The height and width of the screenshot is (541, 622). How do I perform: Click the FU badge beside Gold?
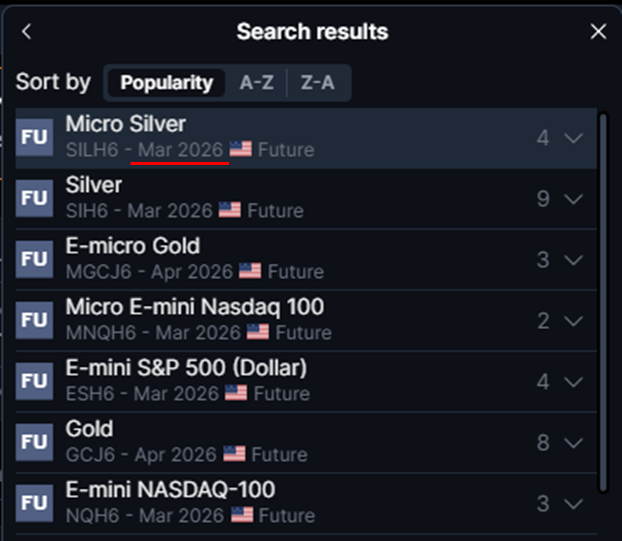(35, 442)
